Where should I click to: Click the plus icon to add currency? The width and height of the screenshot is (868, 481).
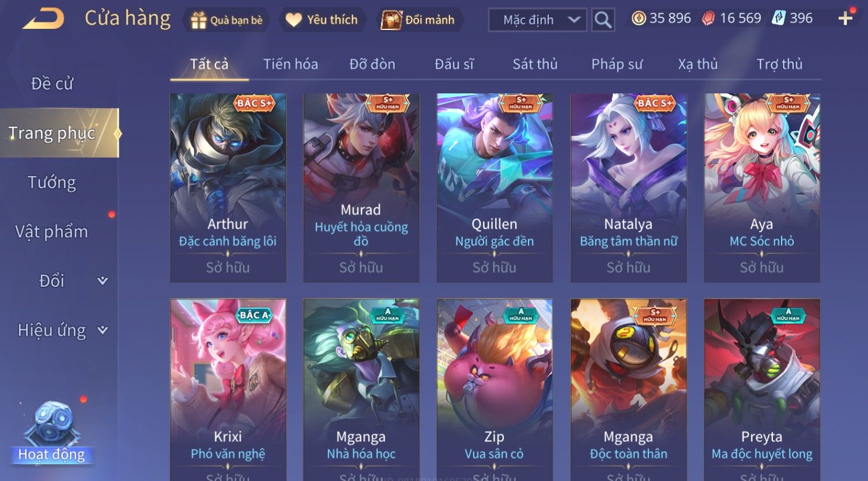coord(845,18)
